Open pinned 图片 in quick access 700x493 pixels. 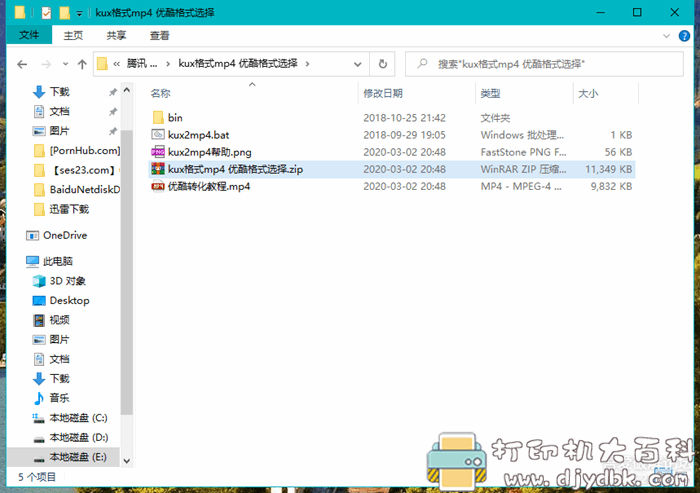point(59,131)
